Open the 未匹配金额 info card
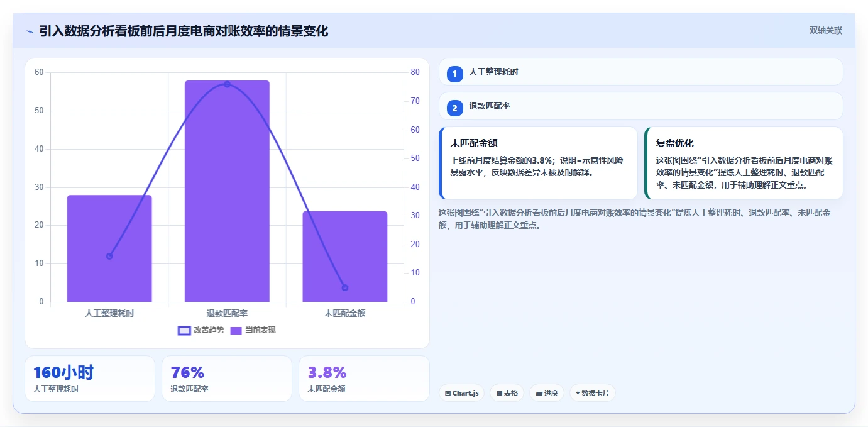Viewport: 868px width, 427px height. click(539, 163)
